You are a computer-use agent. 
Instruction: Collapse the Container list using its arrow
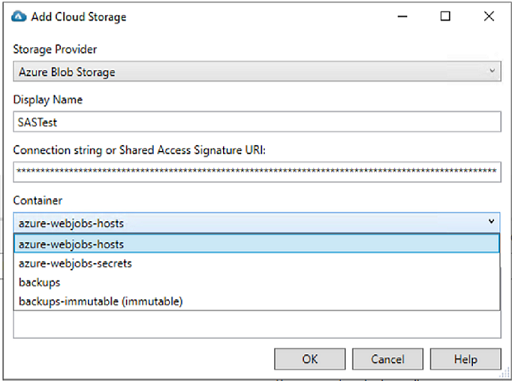(491, 221)
